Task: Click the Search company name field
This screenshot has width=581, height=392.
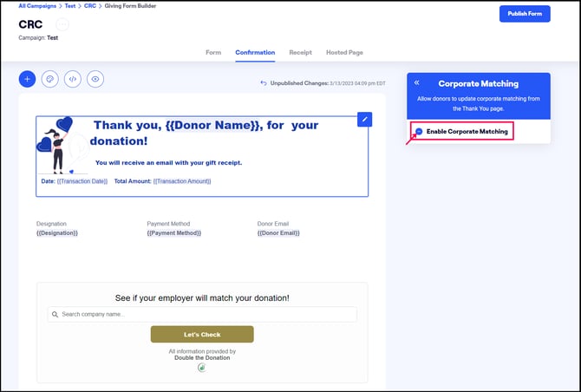Action: point(202,314)
